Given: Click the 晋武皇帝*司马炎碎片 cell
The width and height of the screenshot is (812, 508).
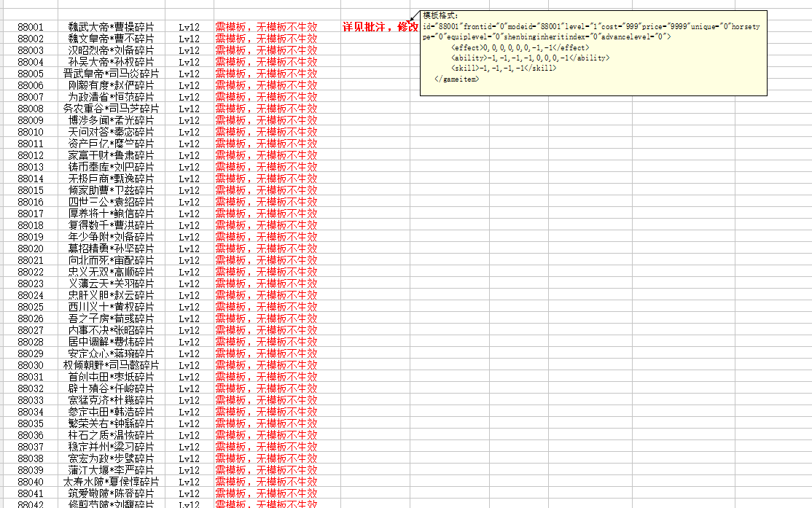Looking at the screenshot, I should [111, 74].
